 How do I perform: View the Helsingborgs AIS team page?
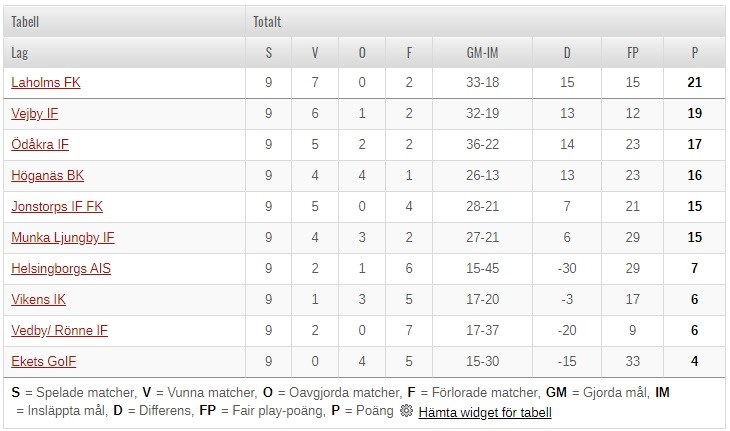point(61,269)
